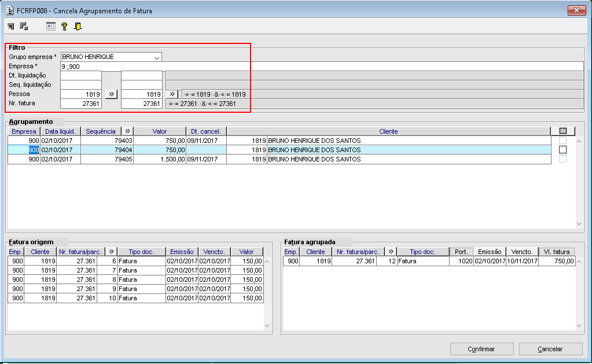Screen dimensions: 592x364
Task: Expand columns arrow in Fatura agrupada header
Action: tap(391, 252)
